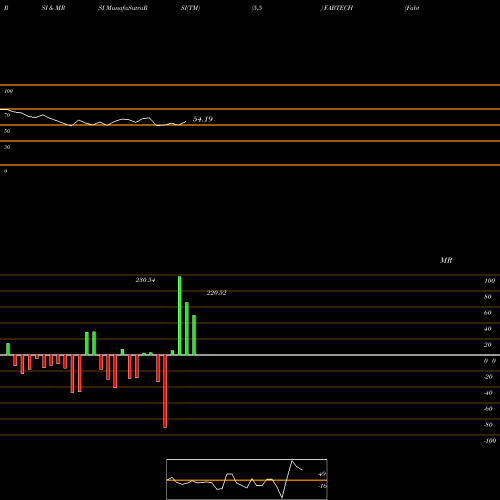Click the 230.34 label above the MR bars

145,280
